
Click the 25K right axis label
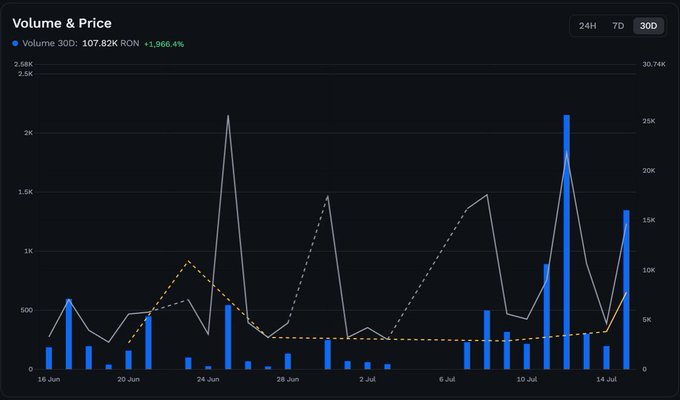(x=649, y=121)
